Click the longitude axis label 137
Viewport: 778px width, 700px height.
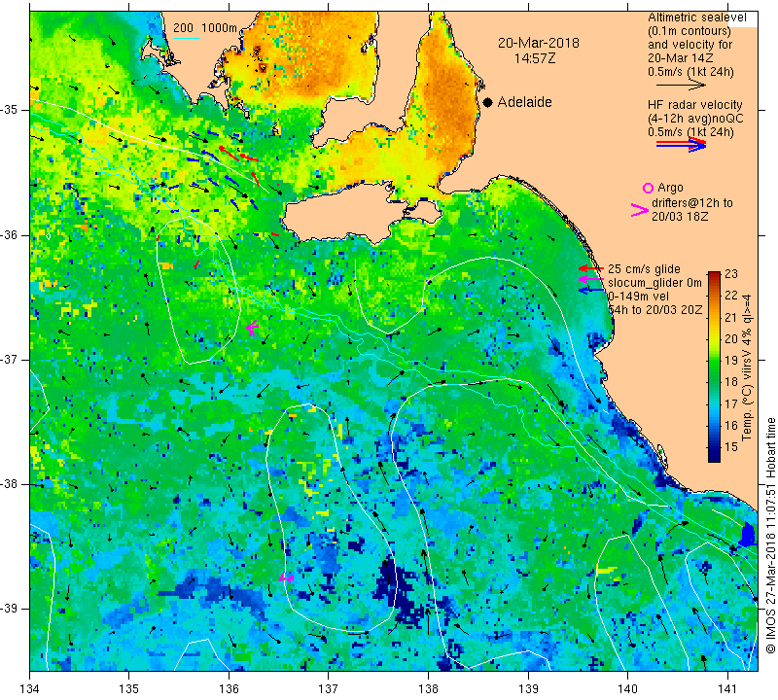pos(328,689)
